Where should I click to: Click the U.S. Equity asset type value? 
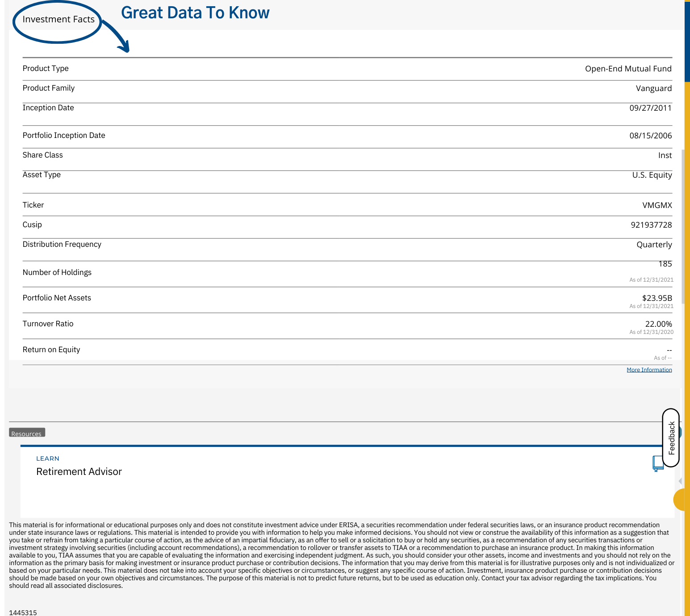[x=652, y=175]
